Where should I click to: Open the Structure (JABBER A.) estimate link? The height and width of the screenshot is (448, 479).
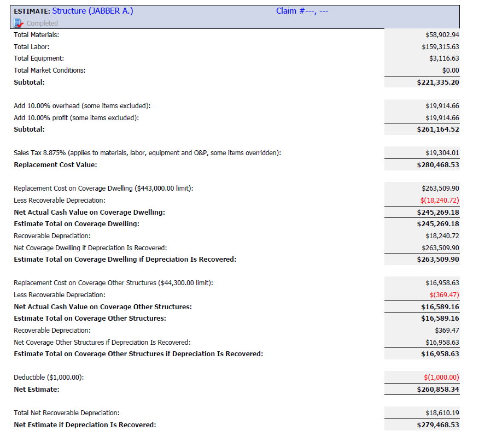coord(92,11)
